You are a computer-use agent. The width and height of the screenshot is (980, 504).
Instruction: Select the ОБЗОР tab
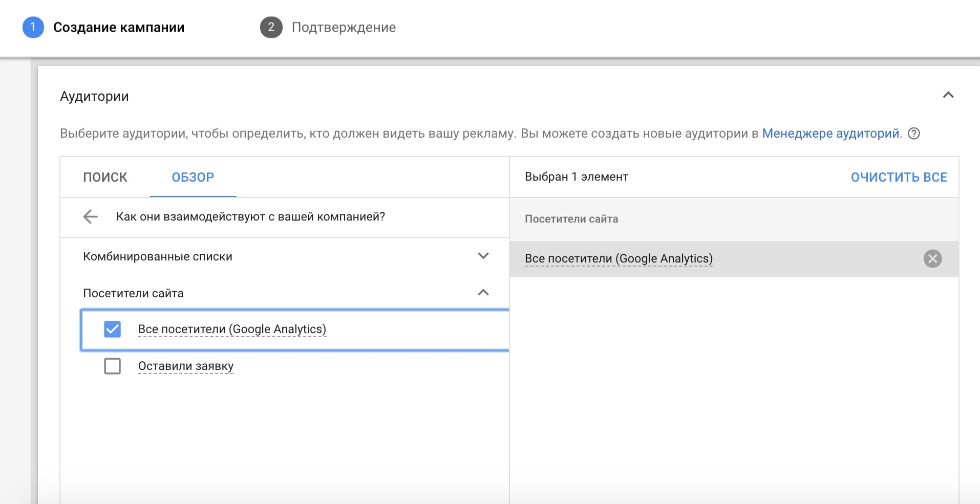(193, 177)
